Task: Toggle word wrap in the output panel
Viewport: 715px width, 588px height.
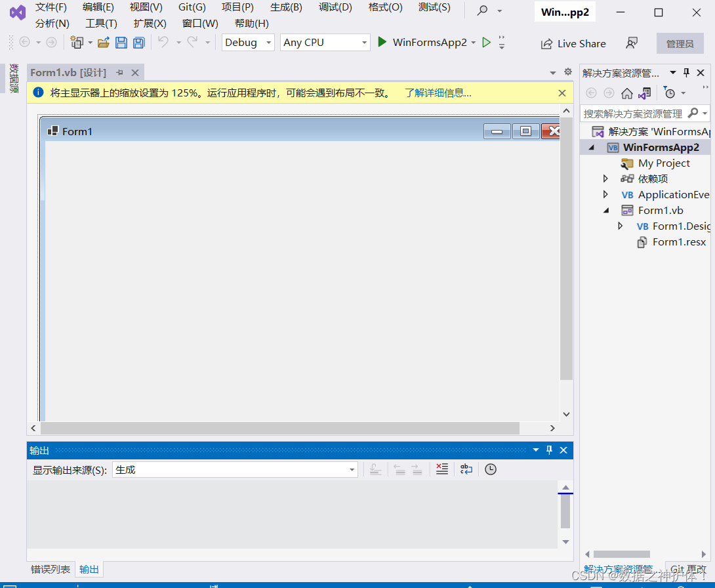Action: point(466,469)
